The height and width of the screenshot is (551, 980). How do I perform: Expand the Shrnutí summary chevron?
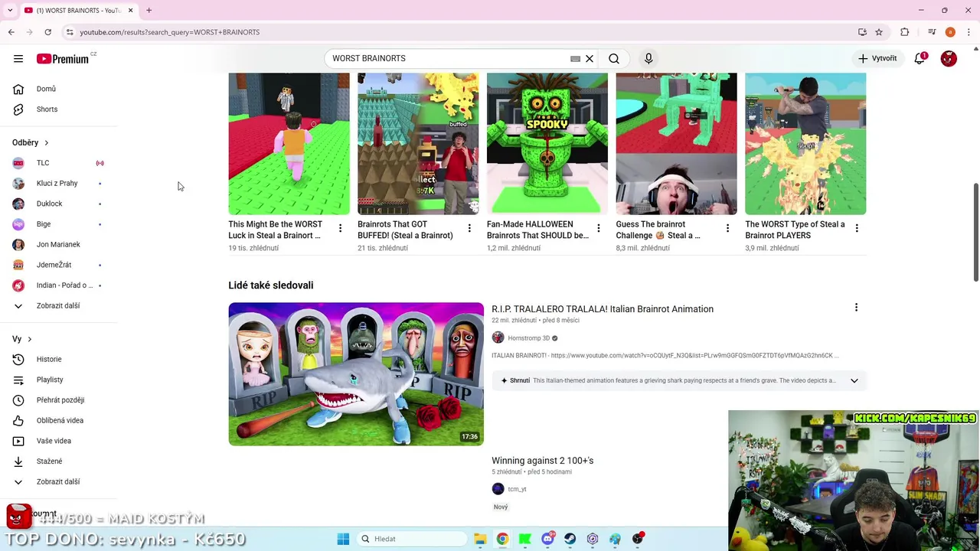tap(854, 380)
